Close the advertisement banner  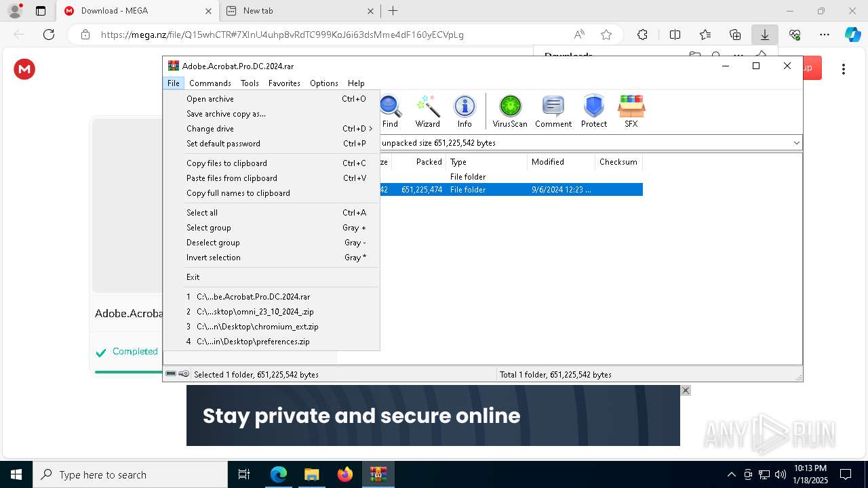coord(686,390)
